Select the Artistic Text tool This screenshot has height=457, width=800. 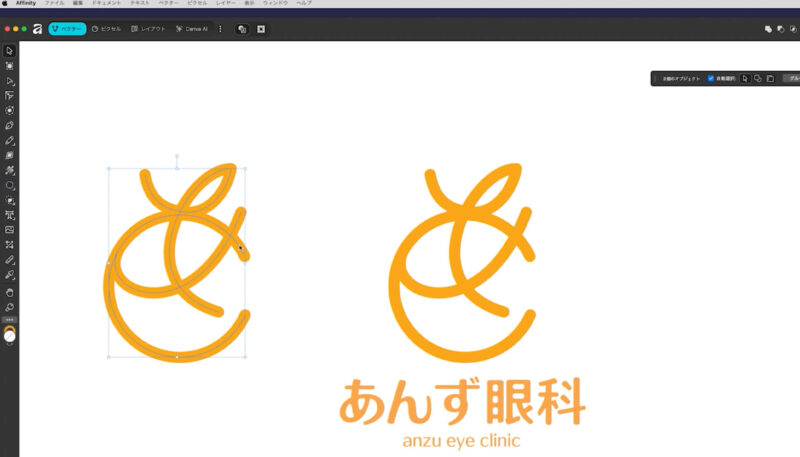pos(9,215)
